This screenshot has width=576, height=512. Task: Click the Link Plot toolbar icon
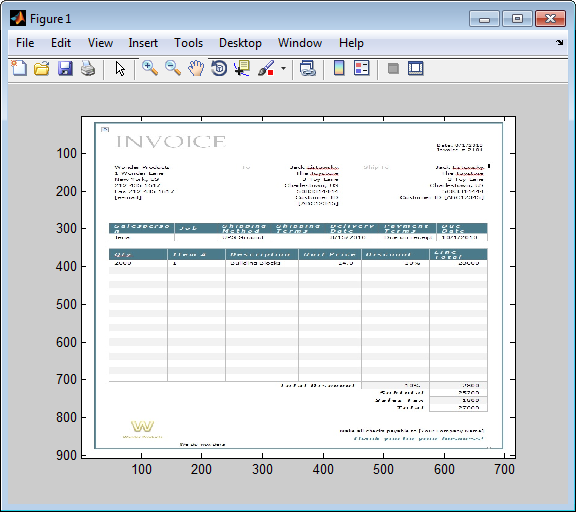pos(308,68)
